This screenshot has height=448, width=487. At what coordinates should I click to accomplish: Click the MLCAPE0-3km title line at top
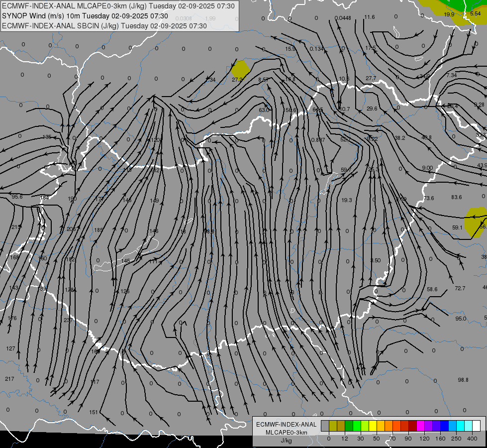click(118, 6)
